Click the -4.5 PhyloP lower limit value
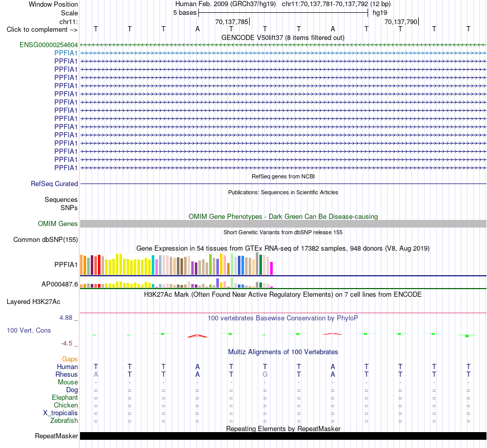487x448 pixels. pos(67,343)
